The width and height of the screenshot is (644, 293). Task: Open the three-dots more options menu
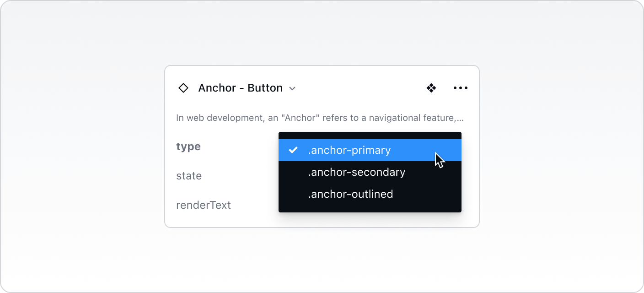point(460,88)
